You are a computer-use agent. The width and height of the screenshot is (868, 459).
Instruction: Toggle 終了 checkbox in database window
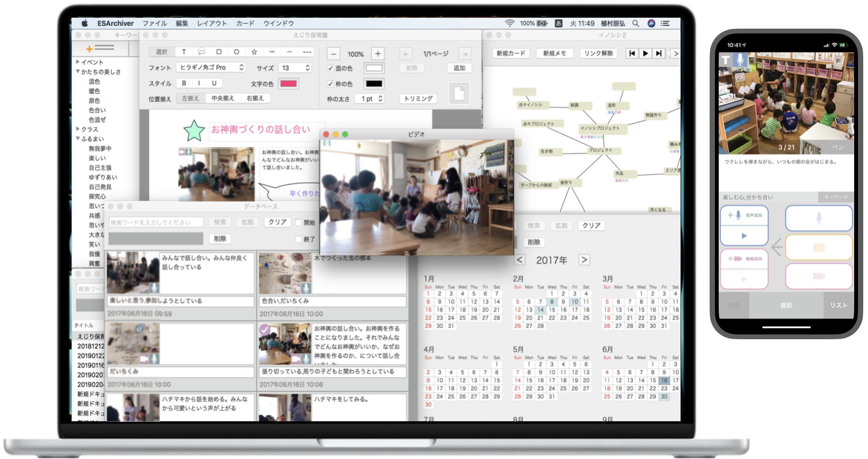[x=299, y=239]
